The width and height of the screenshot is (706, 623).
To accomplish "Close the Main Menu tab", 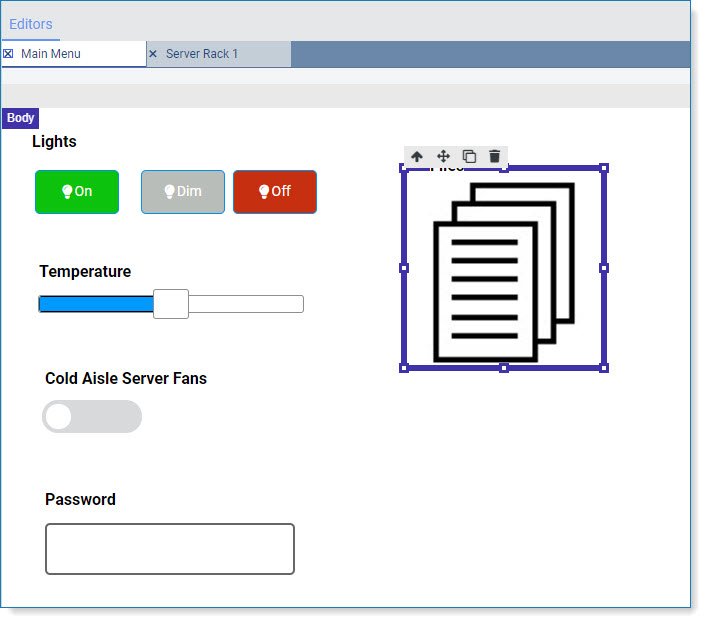I will pyautogui.click(x=8, y=54).
